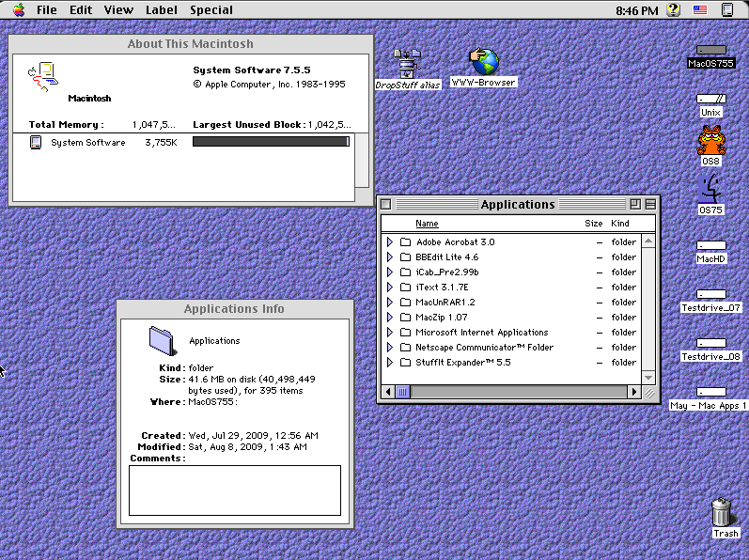Viewport: 749px width, 560px height.
Task: Expand the MacZip 1.07 folder triangle
Action: click(x=390, y=318)
